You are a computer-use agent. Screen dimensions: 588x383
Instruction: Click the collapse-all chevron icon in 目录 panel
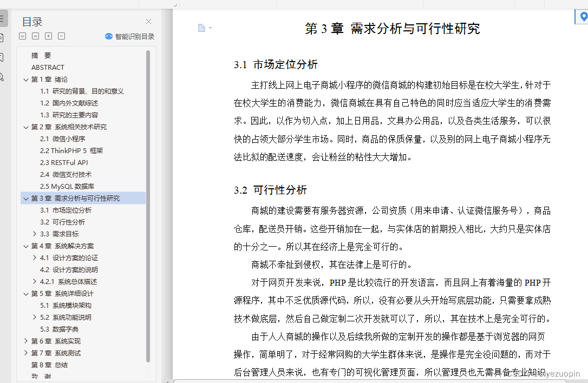36,36
